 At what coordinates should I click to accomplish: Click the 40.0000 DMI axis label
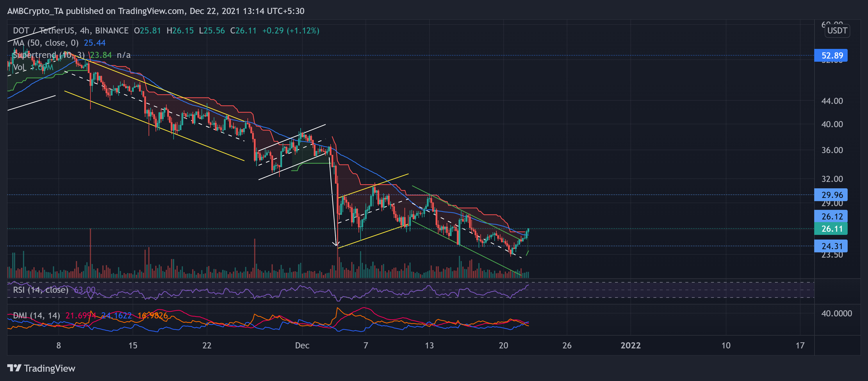(x=836, y=313)
